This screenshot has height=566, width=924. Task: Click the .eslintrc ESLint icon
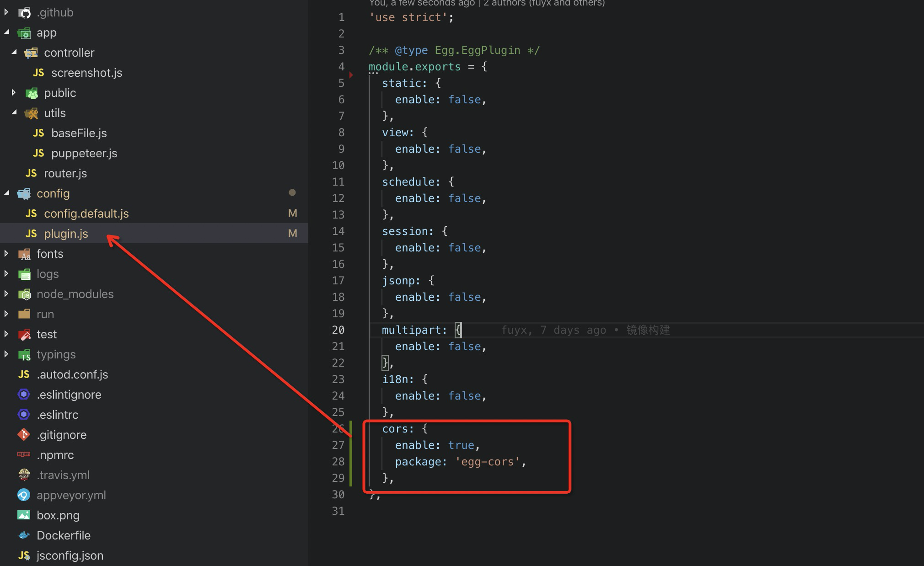click(x=24, y=415)
